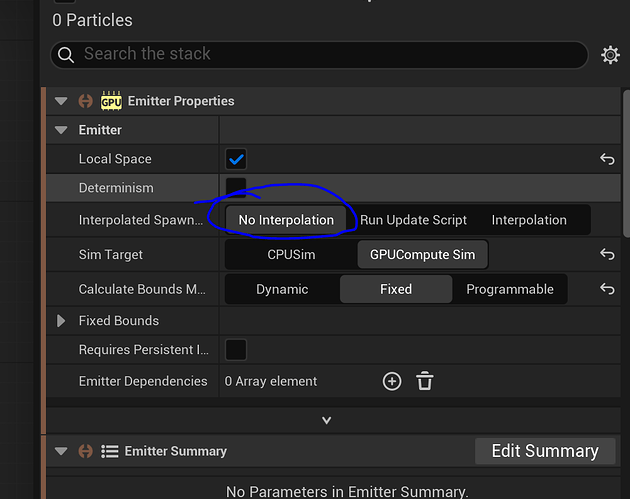The width and height of the screenshot is (630, 499).
Task: Empty the Emitter Dependencies array trash icon
Action: coord(425,381)
